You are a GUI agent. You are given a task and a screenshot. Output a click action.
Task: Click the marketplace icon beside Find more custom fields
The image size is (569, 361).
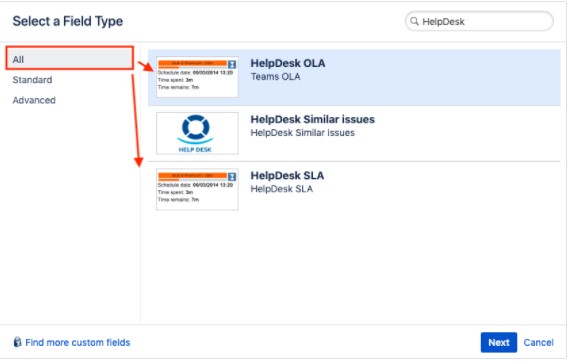click(x=17, y=342)
